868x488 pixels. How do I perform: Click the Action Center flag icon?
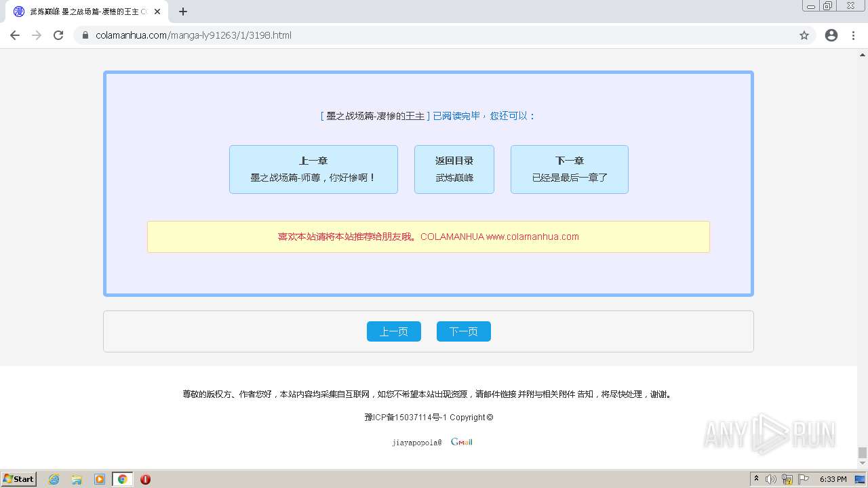tap(804, 479)
